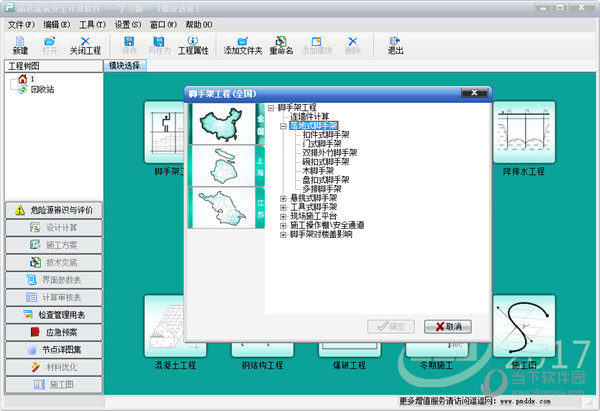Open the 文件(F) menu
This screenshot has width=600, height=411.
pos(21,25)
